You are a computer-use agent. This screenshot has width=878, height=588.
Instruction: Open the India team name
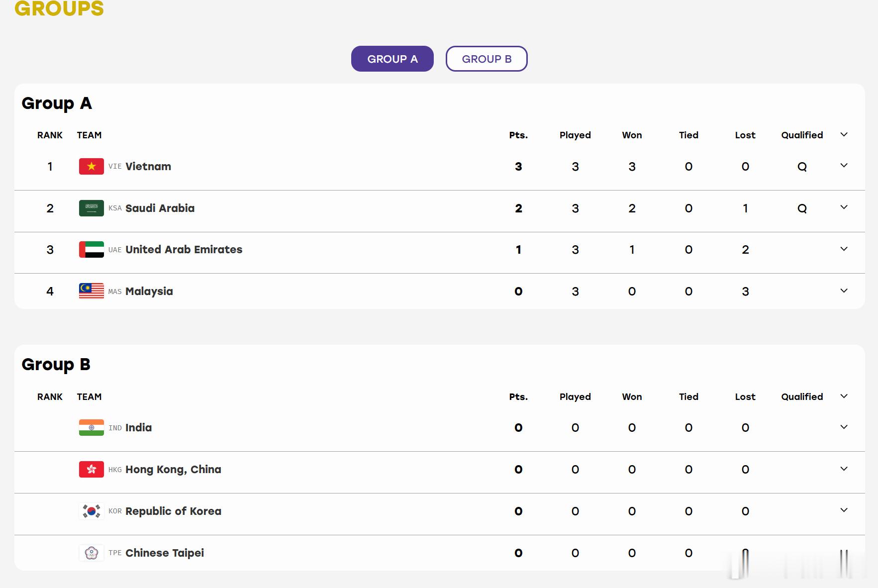point(138,427)
